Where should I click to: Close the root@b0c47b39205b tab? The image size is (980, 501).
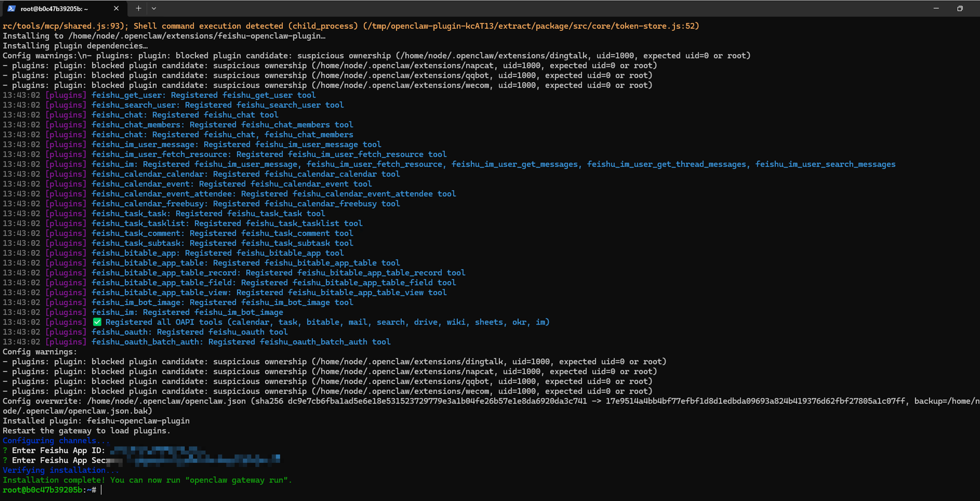pyautogui.click(x=116, y=8)
